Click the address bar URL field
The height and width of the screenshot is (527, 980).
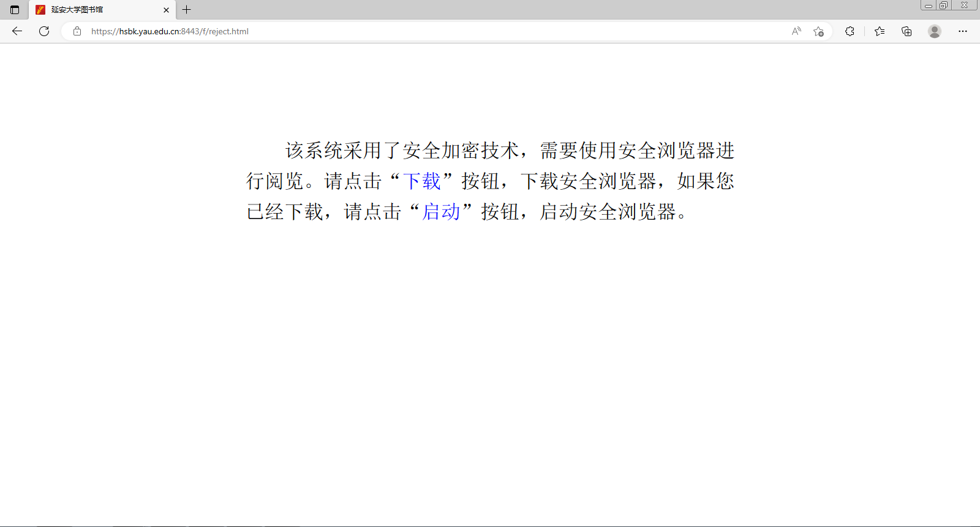367,31
